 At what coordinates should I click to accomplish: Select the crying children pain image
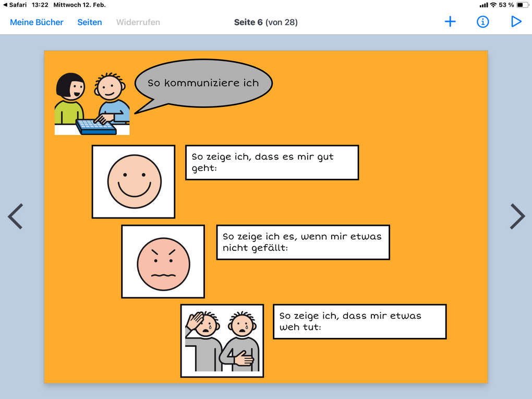[x=222, y=341]
